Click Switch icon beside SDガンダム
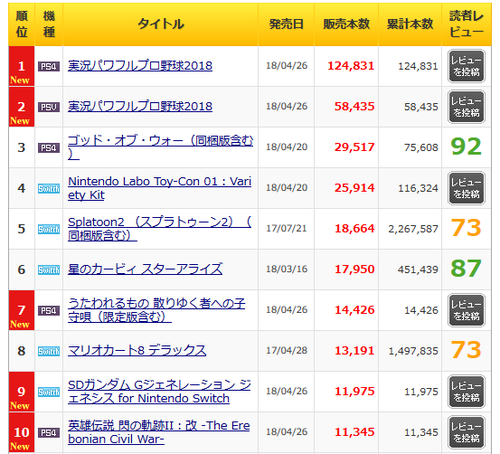 pos(49,392)
